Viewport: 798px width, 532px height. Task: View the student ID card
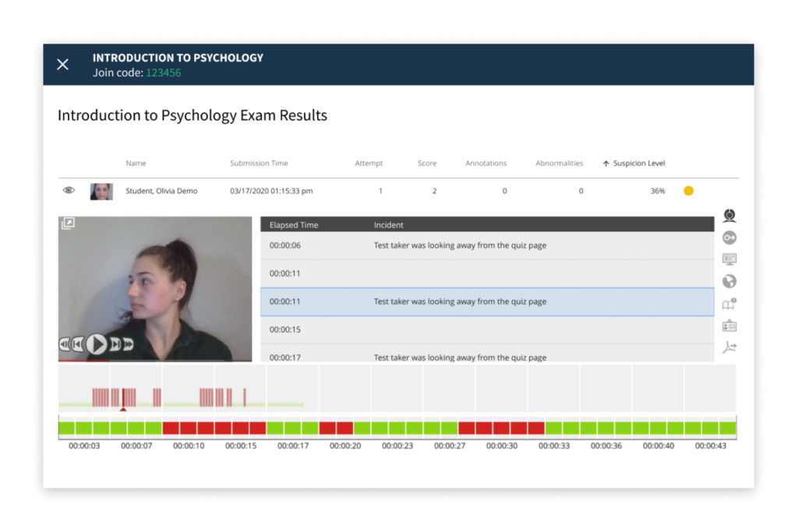(729, 326)
